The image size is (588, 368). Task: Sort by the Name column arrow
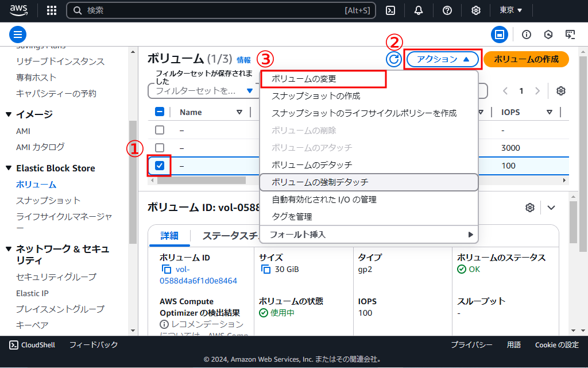(239, 112)
